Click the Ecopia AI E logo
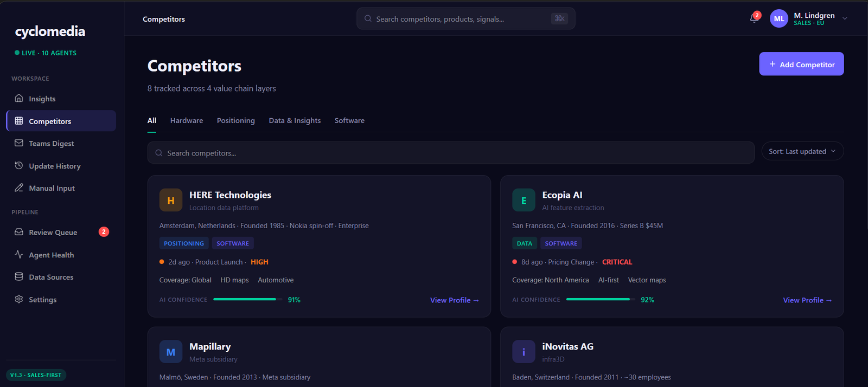This screenshot has height=387, width=868. tap(524, 200)
